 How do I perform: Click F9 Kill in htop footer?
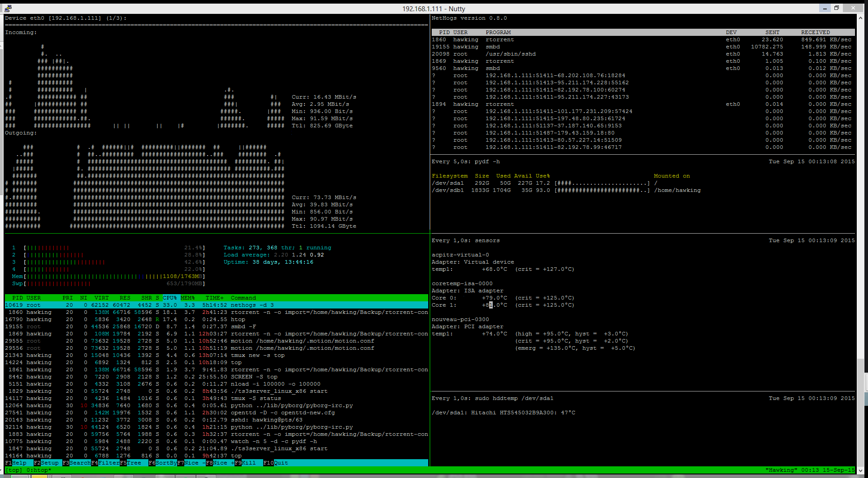(248, 463)
